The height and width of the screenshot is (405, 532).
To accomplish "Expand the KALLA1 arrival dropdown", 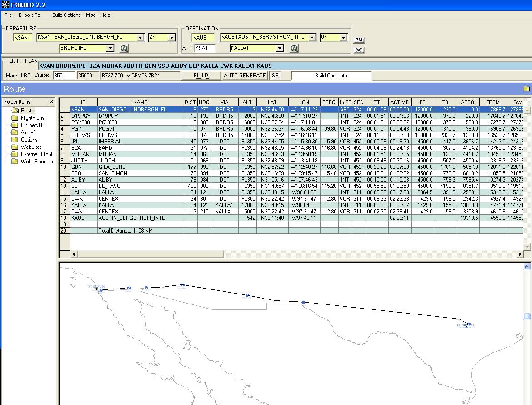I will click(x=280, y=48).
